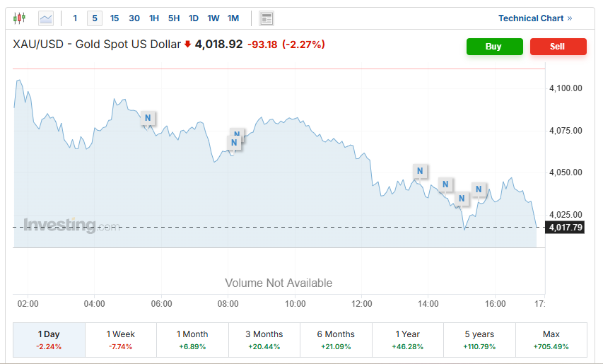Select the 1H interval
Image resolution: width=603 pixels, height=364 pixels.
click(154, 18)
